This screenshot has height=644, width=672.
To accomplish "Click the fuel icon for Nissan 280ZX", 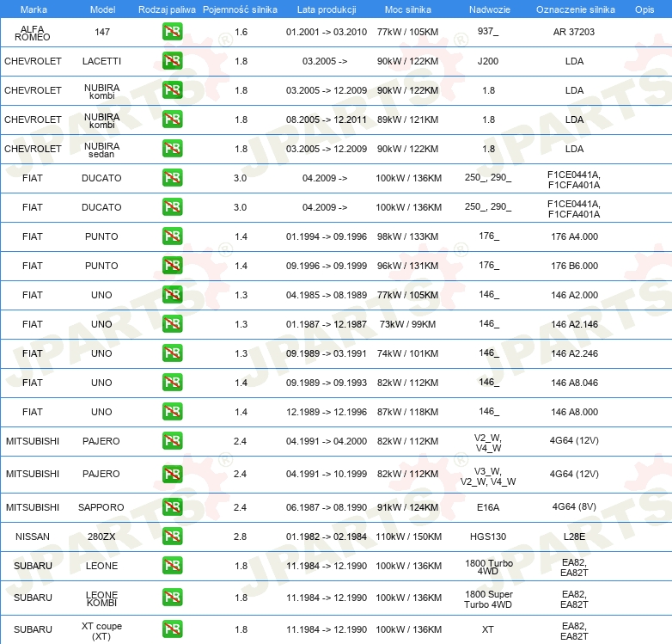I will point(172,537).
